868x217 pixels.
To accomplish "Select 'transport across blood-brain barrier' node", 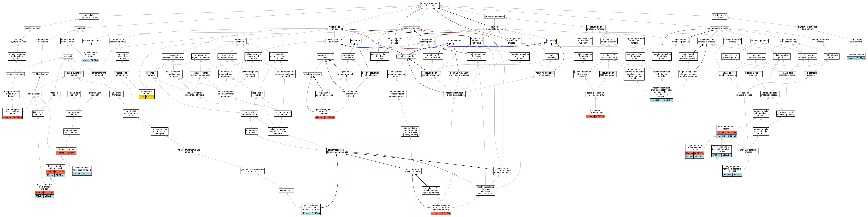I will 11,94.
